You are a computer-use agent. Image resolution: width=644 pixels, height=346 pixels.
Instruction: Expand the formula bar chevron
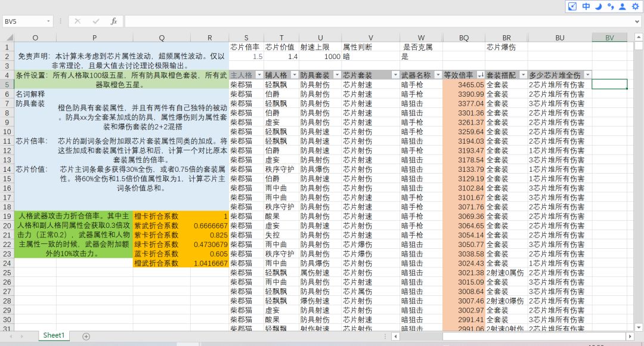coord(637,21)
